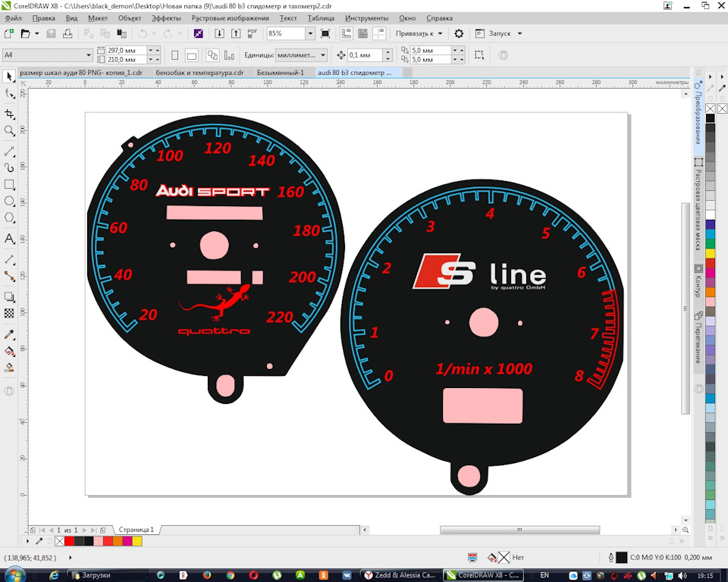
Task: Open the Перетекание docker tab
Action: coord(698,337)
